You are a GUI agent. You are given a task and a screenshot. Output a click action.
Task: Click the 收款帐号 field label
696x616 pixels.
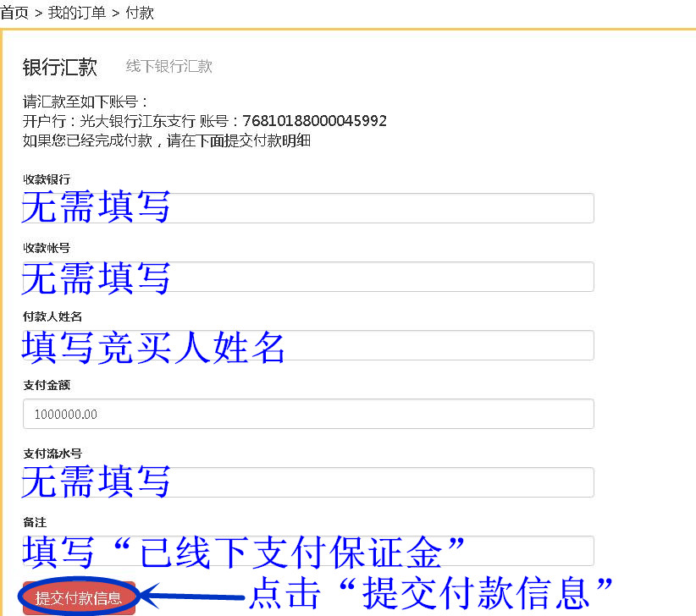click(47, 248)
